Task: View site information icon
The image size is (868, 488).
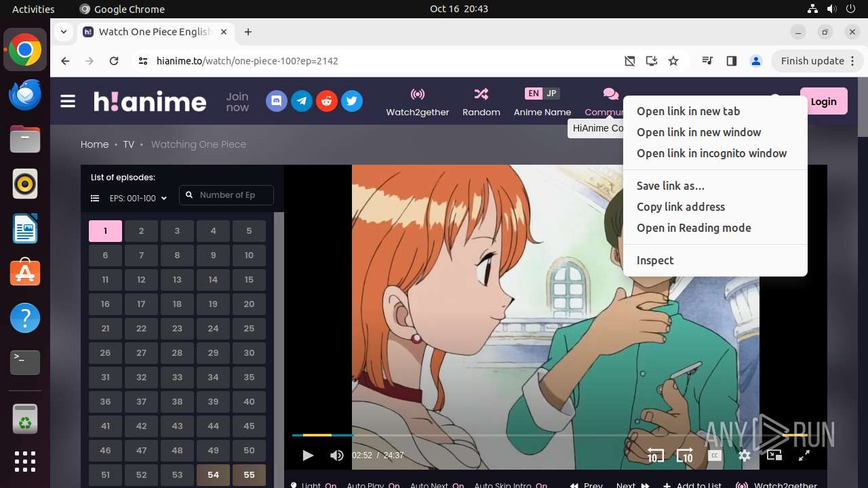Action: [x=142, y=61]
